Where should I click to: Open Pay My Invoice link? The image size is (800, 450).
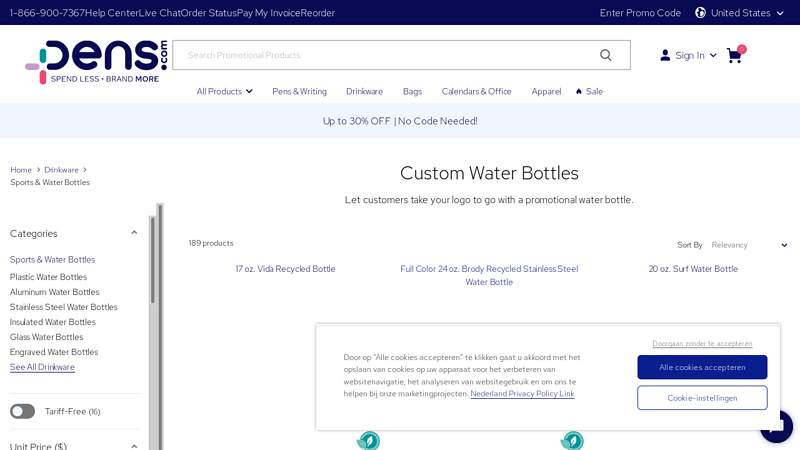pyautogui.click(x=268, y=13)
